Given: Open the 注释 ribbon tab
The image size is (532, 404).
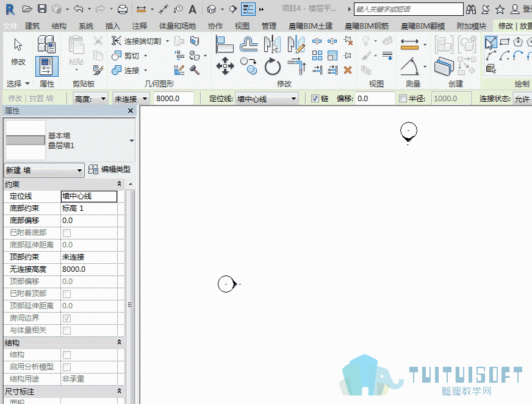Looking at the screenshot, I should [140, 26].
